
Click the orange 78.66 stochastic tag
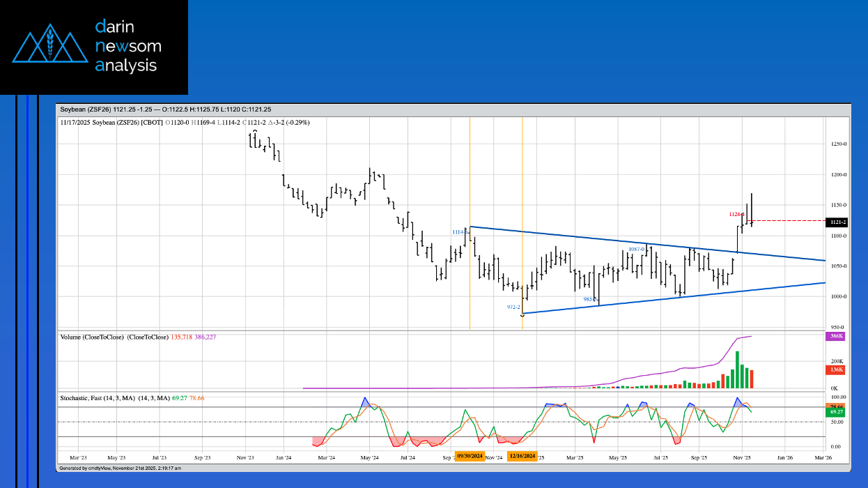[835, 406]
